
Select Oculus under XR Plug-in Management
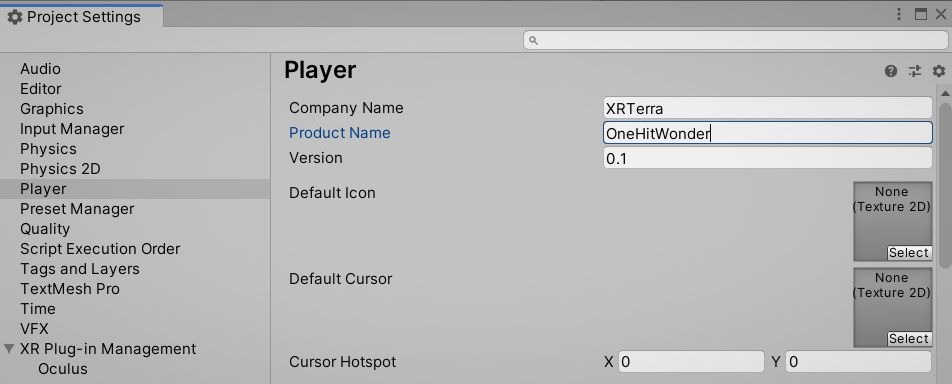[63, 369]
